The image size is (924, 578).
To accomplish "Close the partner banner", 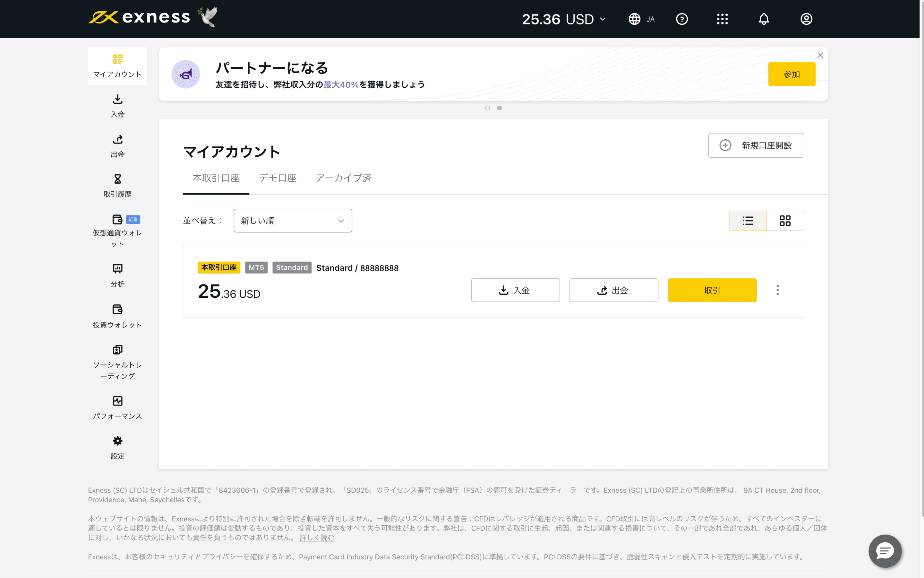I will 820,56.
